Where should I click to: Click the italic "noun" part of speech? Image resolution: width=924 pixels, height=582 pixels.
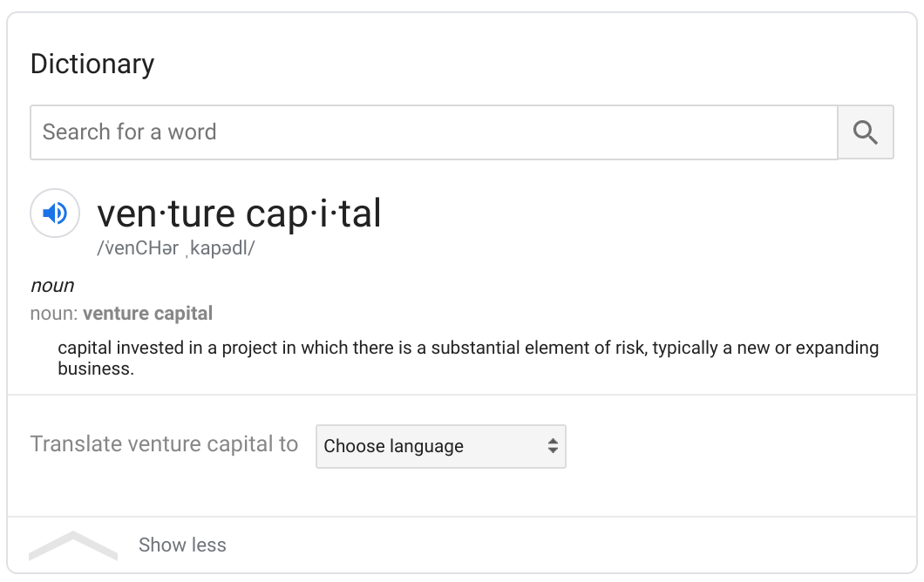point(52,285)
